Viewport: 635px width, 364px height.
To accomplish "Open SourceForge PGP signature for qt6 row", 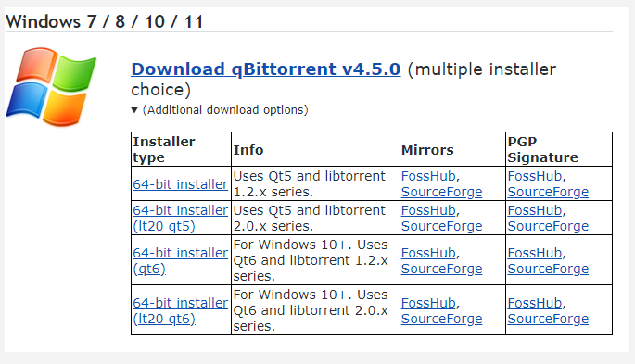I will (549, 269).
